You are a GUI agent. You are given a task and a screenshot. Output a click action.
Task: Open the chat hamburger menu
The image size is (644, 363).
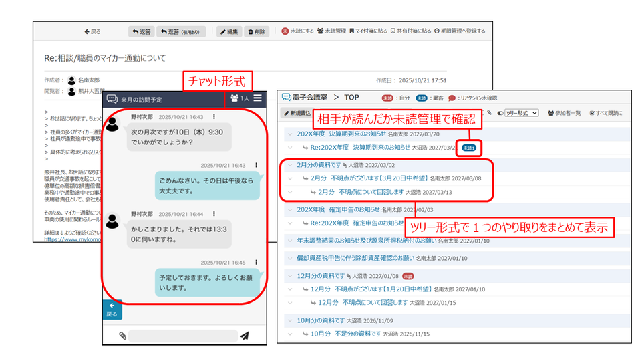257,98
